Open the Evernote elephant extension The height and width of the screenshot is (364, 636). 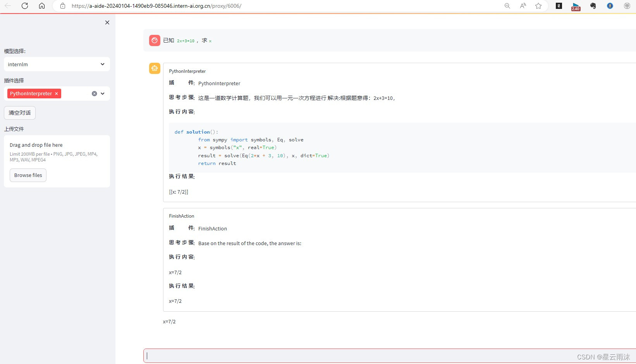593,6
